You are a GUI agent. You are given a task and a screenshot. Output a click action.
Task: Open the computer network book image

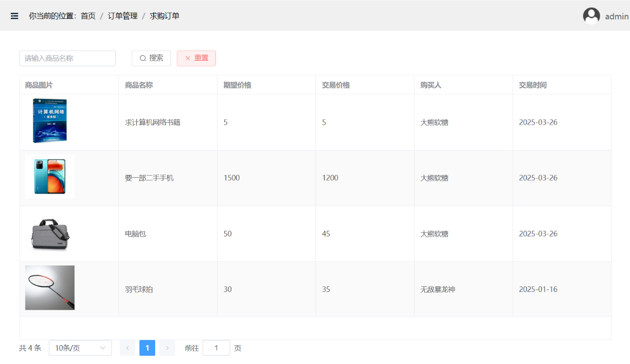[x=50, y=121]
